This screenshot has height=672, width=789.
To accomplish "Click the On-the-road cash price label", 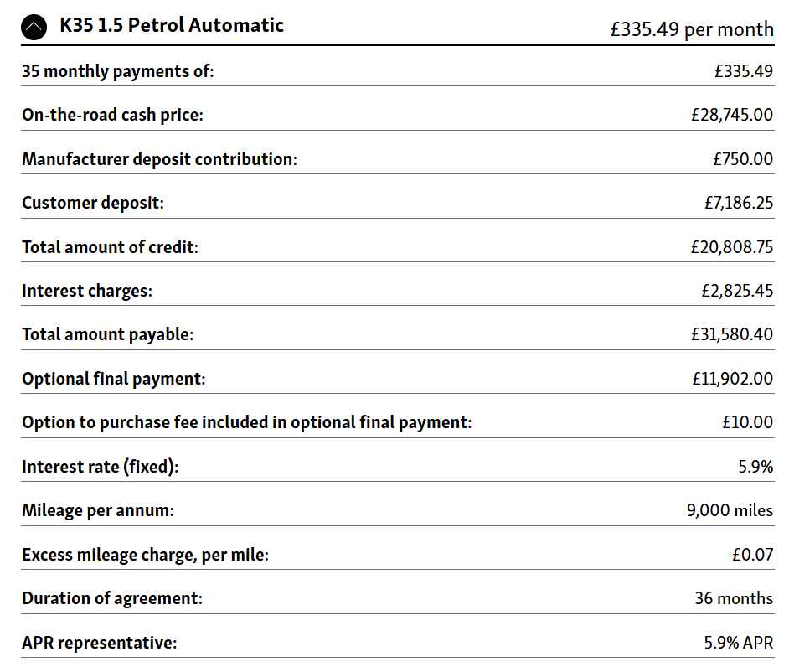I will point(112,115).
